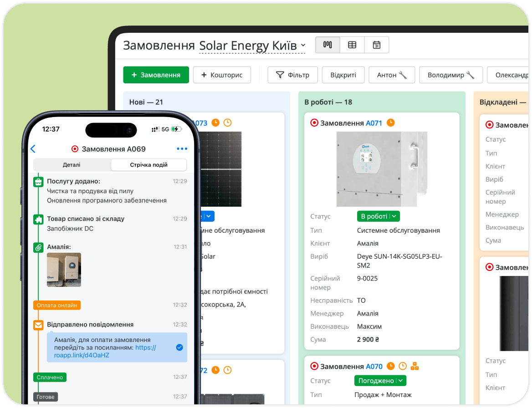Switch to table view icon

coord(352,45)
